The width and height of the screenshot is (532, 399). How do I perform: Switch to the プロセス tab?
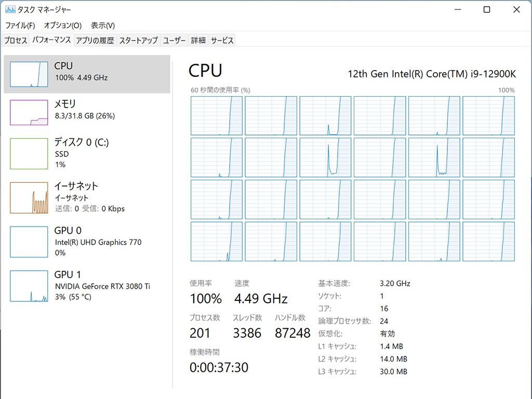coord(16,41)
